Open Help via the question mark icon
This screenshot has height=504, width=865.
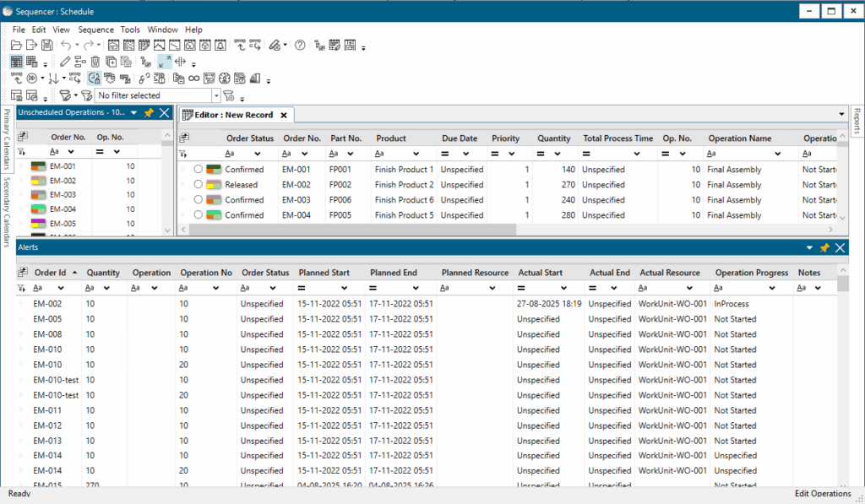coord(300,45)
